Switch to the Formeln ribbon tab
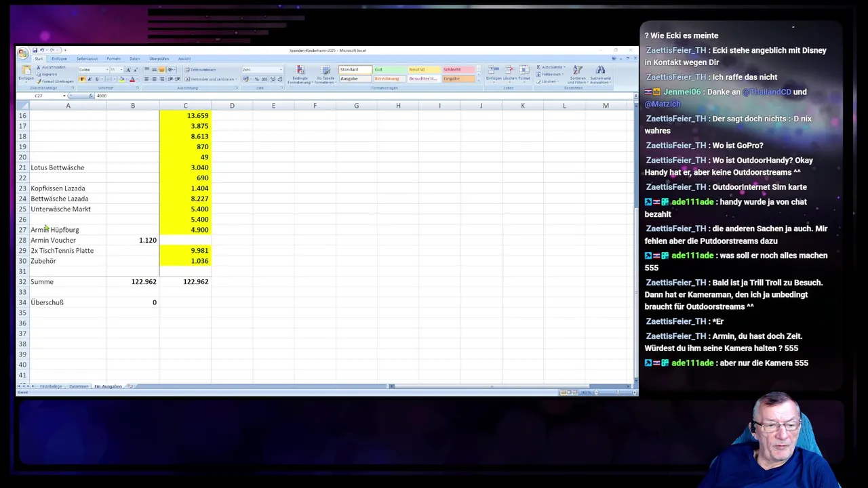The width and height of the screenshot is (868, 488). tap(113, 59)
